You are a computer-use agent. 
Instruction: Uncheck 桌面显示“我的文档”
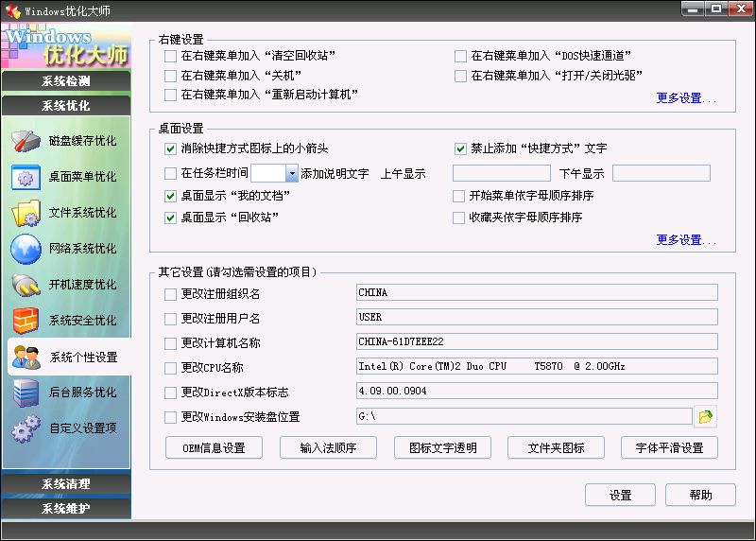point(170,196)
